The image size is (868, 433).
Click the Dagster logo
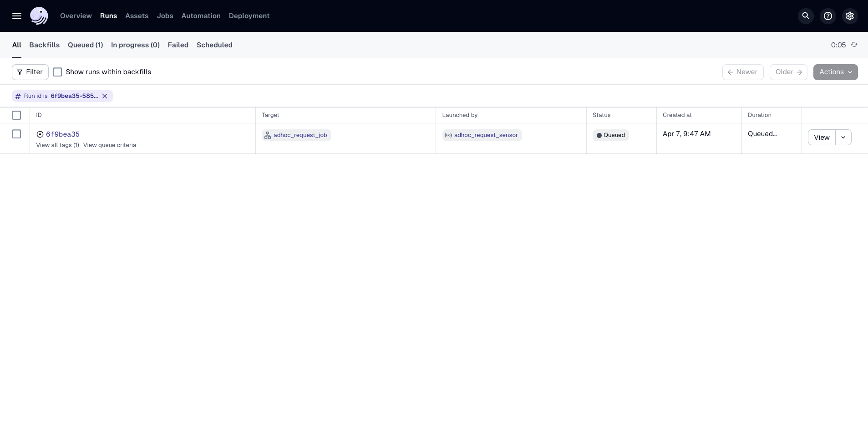click(x=39, y=15)
